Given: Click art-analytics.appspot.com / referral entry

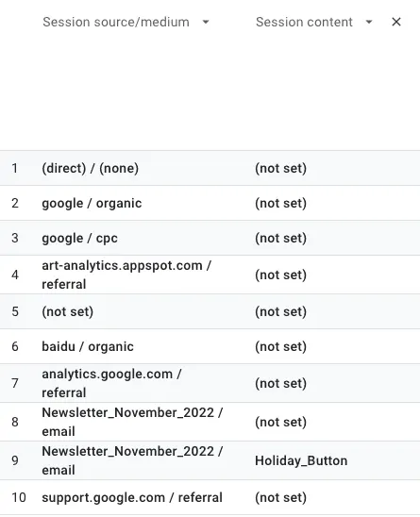Looking at the screenshot, I should 126,275.
